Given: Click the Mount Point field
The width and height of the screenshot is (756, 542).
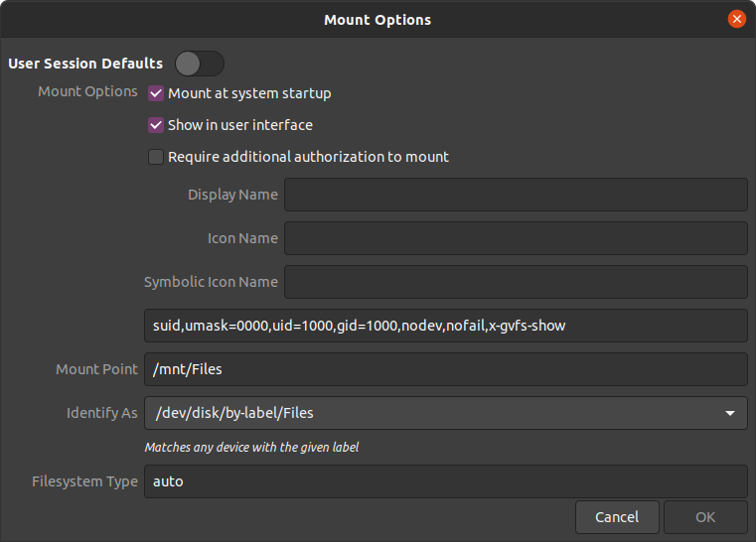Looking at the screenshot, I should click(x=445, y=369).
